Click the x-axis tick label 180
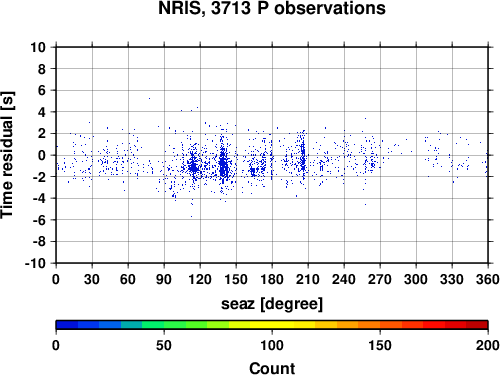The height and width of the screenshot is (375, 500). point(272,279)
